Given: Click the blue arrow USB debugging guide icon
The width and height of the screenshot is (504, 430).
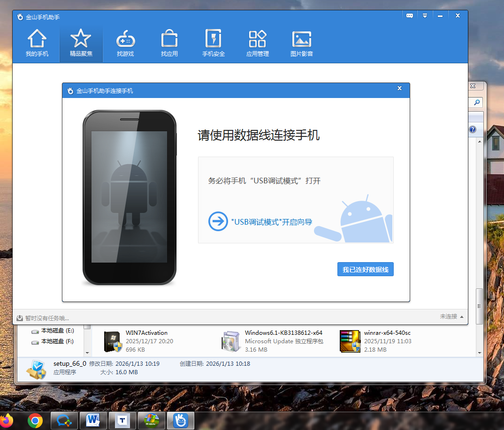Looking at the screenshot, I should (x=218, y=221).
